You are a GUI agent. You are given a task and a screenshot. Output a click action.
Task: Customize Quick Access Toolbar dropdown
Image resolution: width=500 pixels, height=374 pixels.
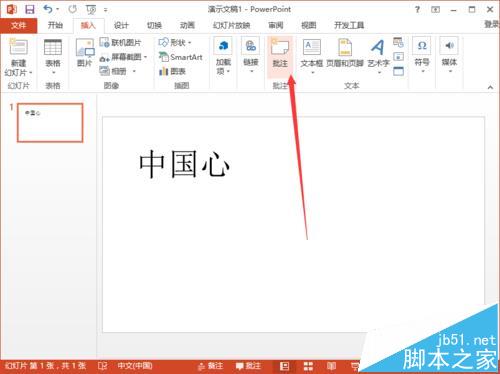(105, 10)
